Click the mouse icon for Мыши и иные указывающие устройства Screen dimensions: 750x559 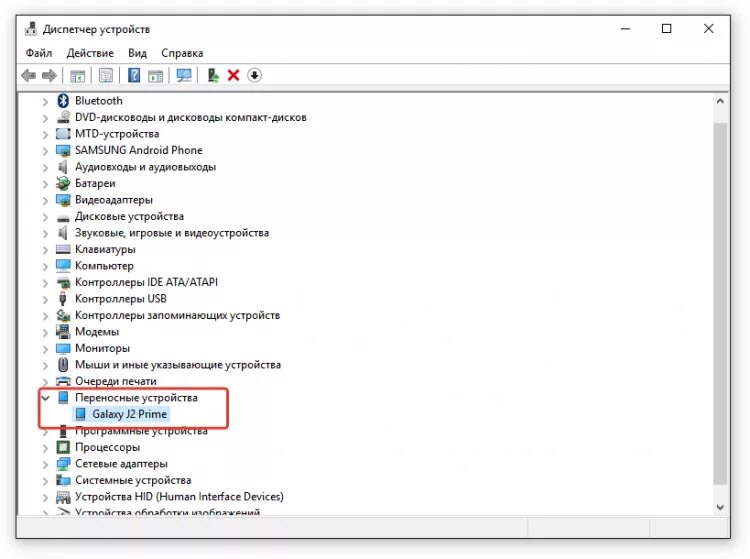point(63,365)
